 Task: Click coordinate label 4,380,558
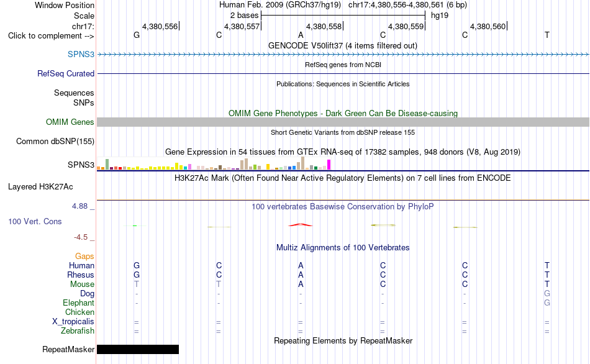(324, 26)
